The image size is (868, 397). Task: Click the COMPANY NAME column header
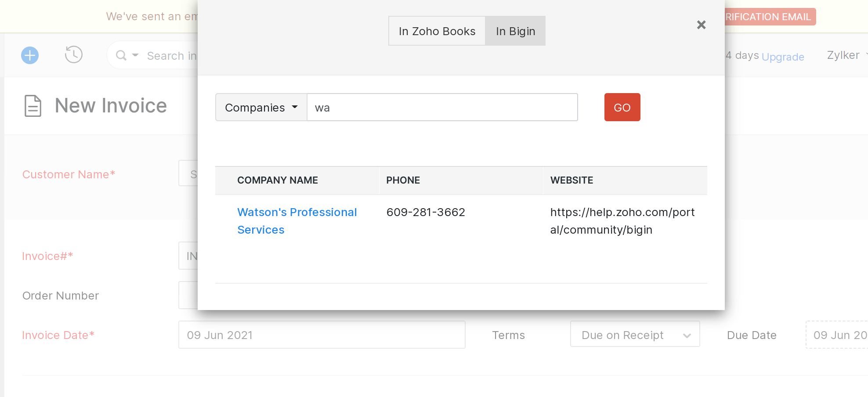278,180
